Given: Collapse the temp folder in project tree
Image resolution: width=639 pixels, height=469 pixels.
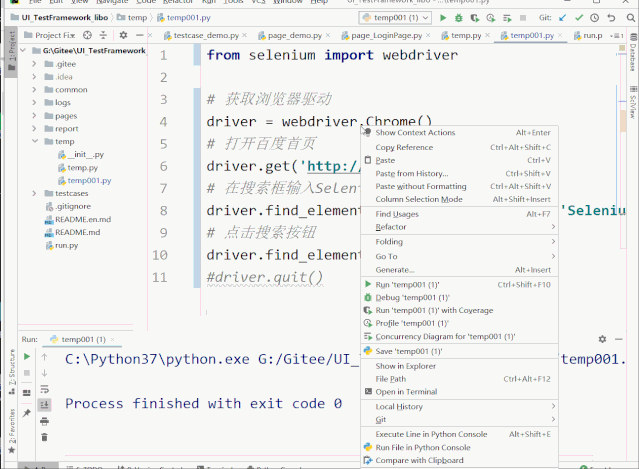Looking at the screenshot, I should pyautogui.click(x=35, y=142).
